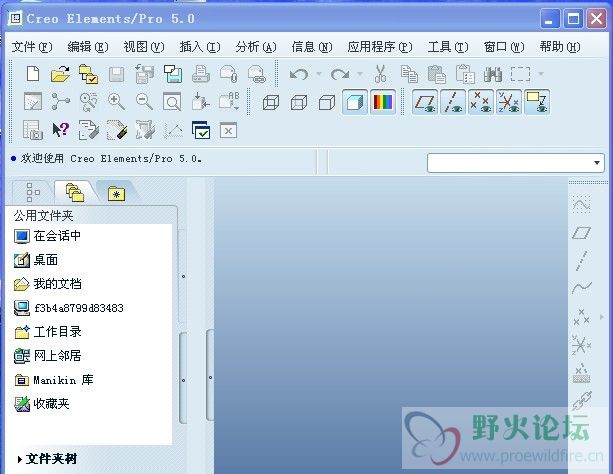Viewport: 613px width, 474px height.
Task: Redo the last undone action
Action: pyautogui.click(x=340, y=74)
